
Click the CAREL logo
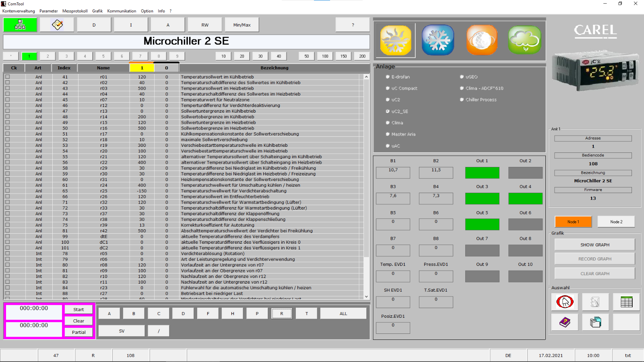point(595,31)
